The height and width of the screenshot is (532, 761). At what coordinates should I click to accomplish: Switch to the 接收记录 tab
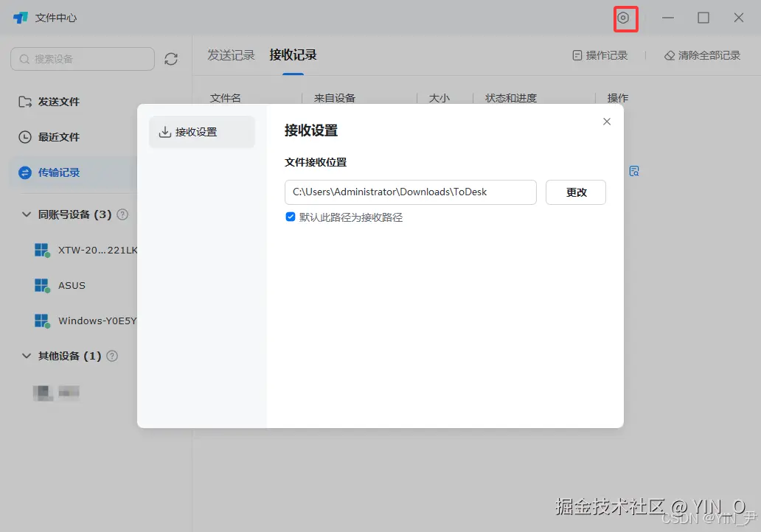[x=293, y=55]
